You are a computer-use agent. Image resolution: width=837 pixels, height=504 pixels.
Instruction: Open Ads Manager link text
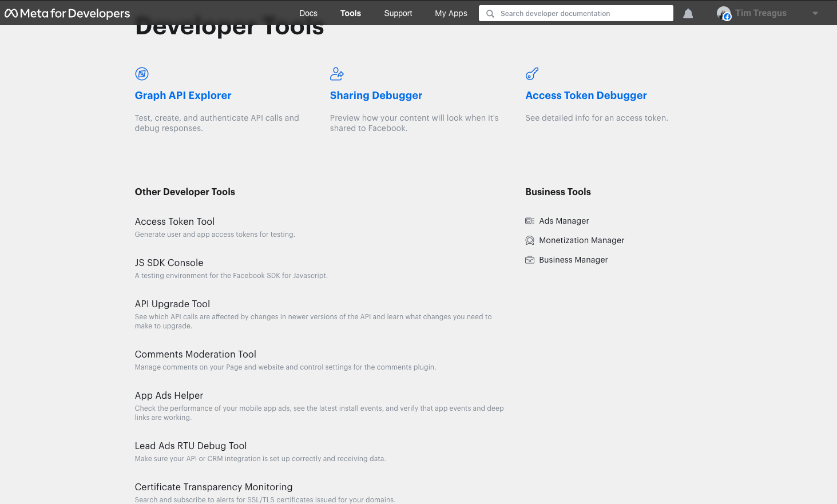(x=564, y=221)
